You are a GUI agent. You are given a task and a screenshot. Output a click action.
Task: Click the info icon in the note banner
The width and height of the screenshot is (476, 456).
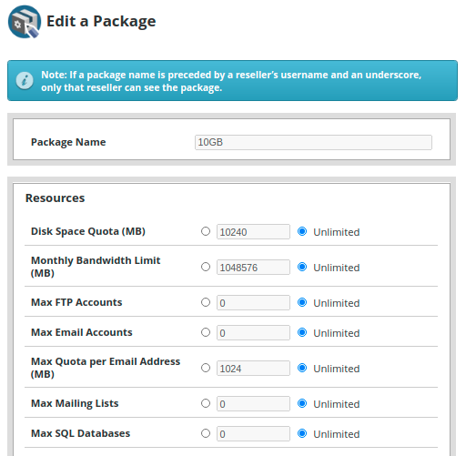point(25,81)
